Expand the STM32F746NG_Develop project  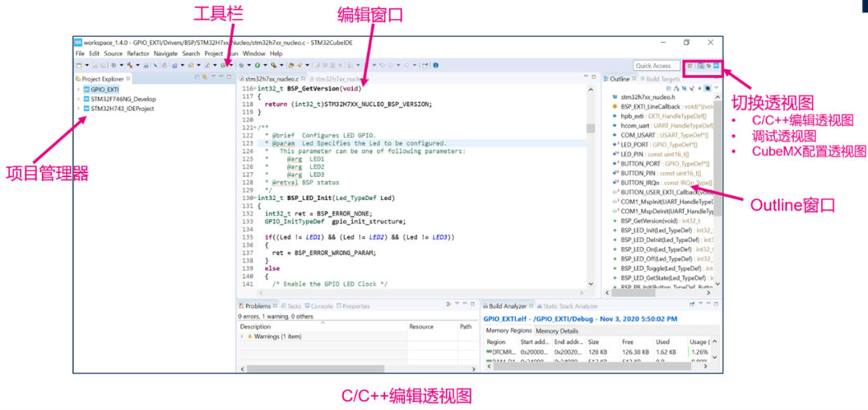[x=78, y=99]
